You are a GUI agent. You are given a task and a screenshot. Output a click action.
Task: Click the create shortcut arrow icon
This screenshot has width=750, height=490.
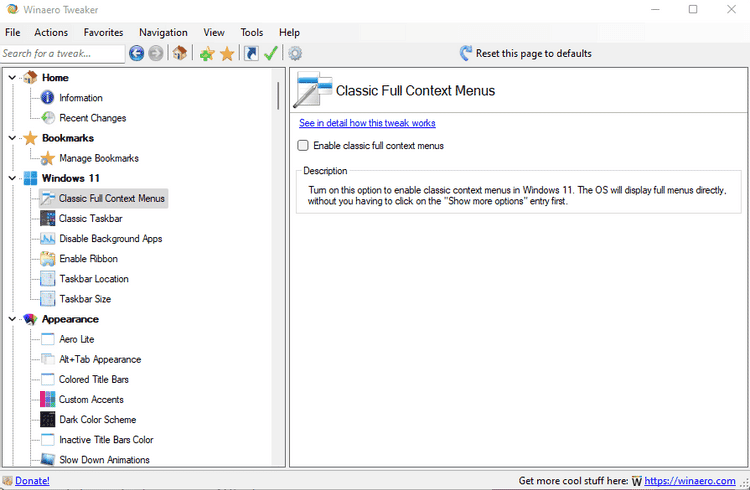point(251,53)
